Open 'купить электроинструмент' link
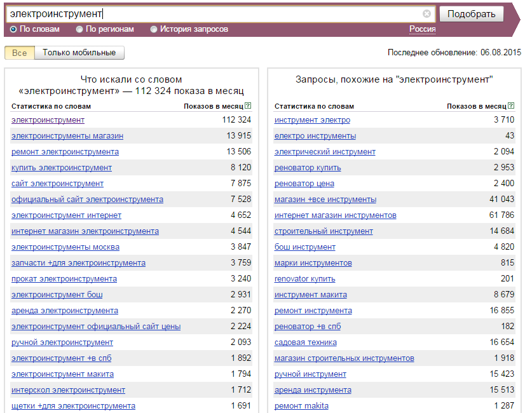Viewport: 532px width, 413px height. click(x=62, y=168)
